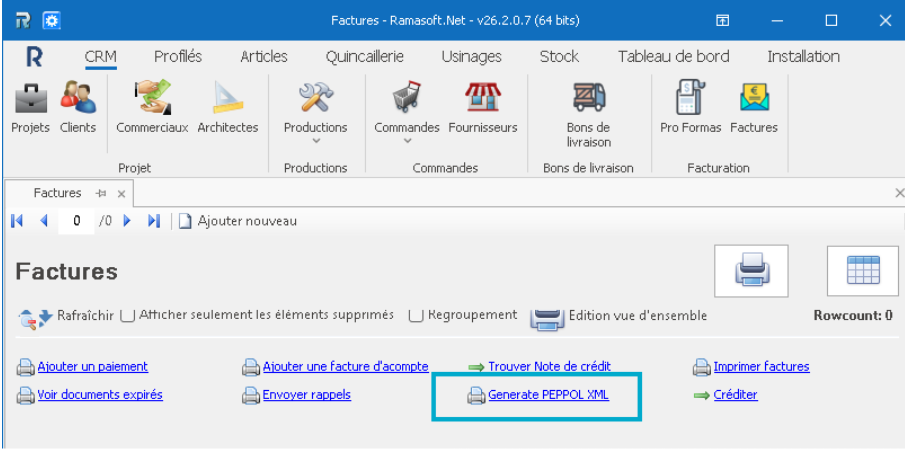
Task: Go to previous record arrow
Action: (44, 221)
